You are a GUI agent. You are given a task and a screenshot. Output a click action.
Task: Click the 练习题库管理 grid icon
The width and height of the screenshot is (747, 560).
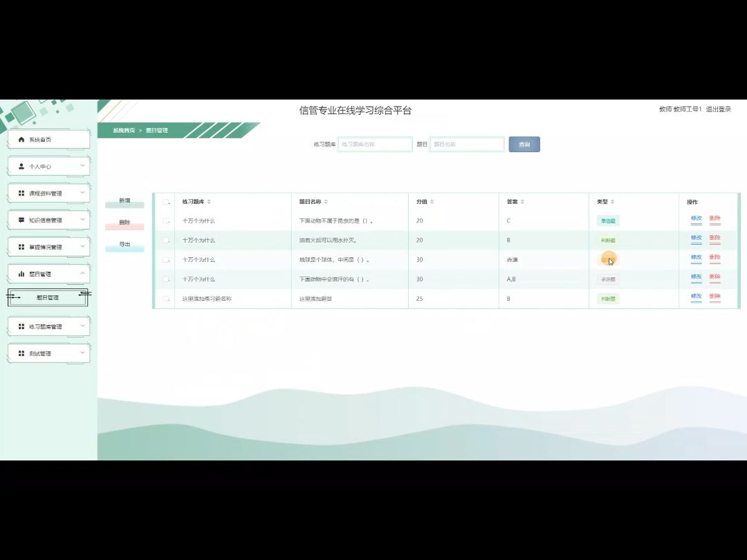point(21,326)
